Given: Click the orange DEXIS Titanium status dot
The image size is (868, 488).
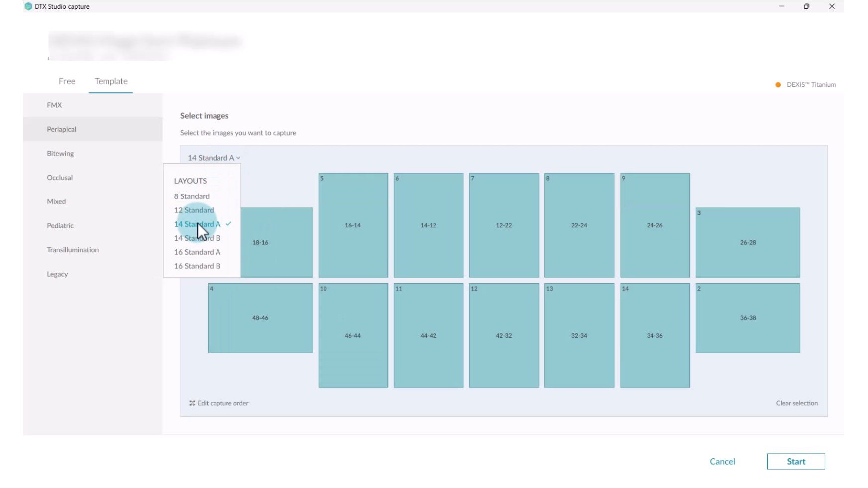Looking at the screenshot, I should [x=778, y=85].
